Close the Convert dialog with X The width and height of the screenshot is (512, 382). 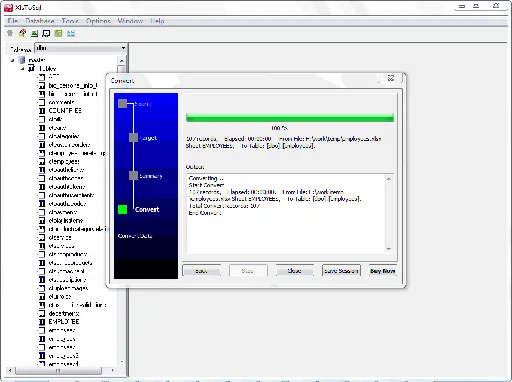coord(391,78)
